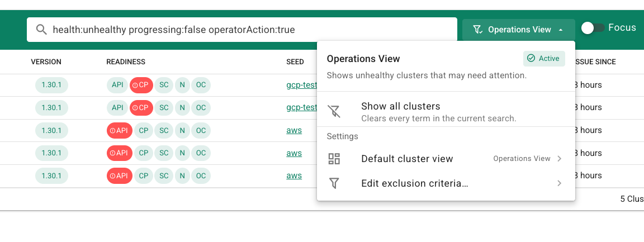The width and height of the screenshot is (644, 242).
Task: Expand chevron next to Operations View setting
Action: click(559, 159)
